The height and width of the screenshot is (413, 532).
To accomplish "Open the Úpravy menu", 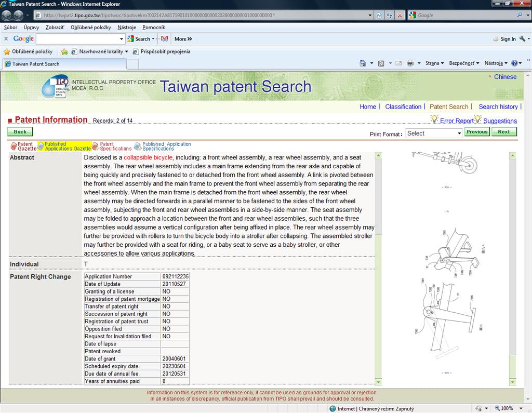I will point(31,28).
